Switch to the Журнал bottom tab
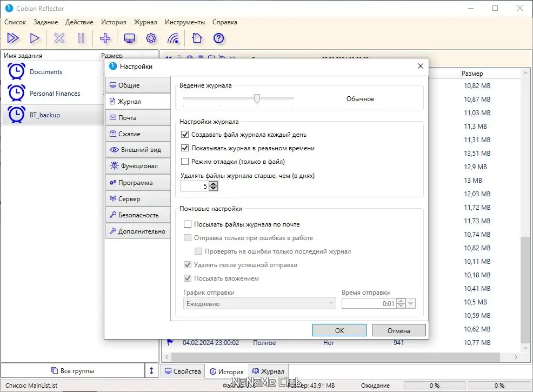The height and width of the screenshot is (392, 533). pyautogui.click(x=268, y=371)
